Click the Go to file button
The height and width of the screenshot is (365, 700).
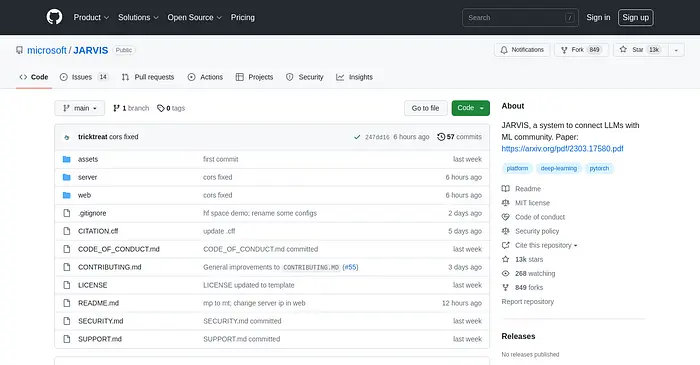click(425, 108)
